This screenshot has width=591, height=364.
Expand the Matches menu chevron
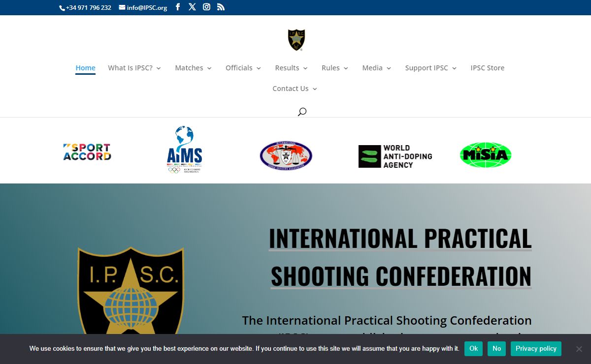coord(209,68)
